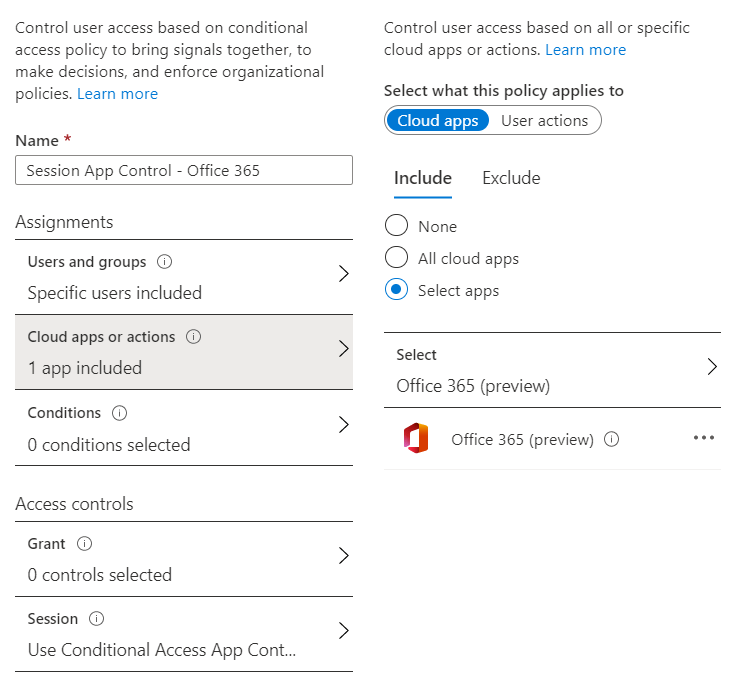Click info icon beside Office 365 (preview) app
This screenshot has height=691, width=749.
[x=612, y=439]
